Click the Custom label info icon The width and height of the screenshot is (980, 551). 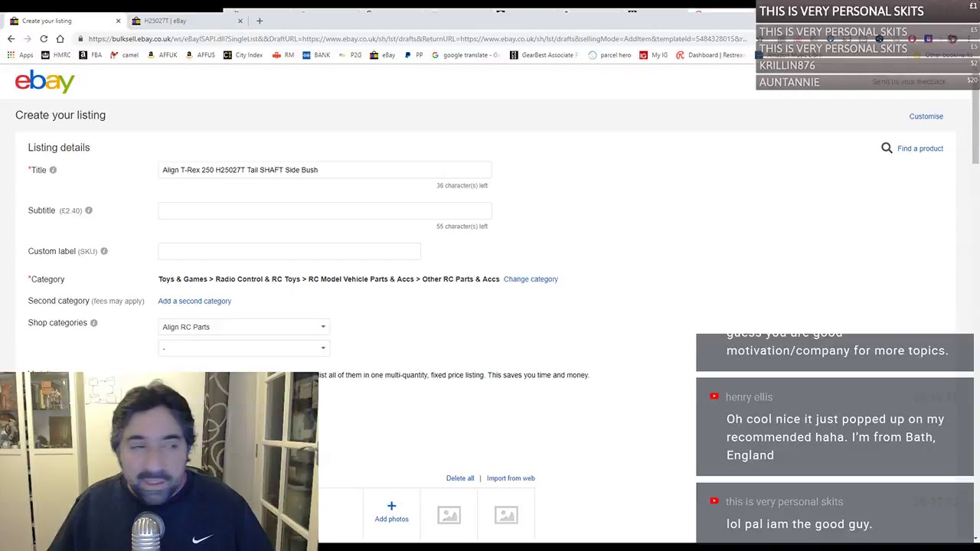pyautogui.click(x=104, y=251)
